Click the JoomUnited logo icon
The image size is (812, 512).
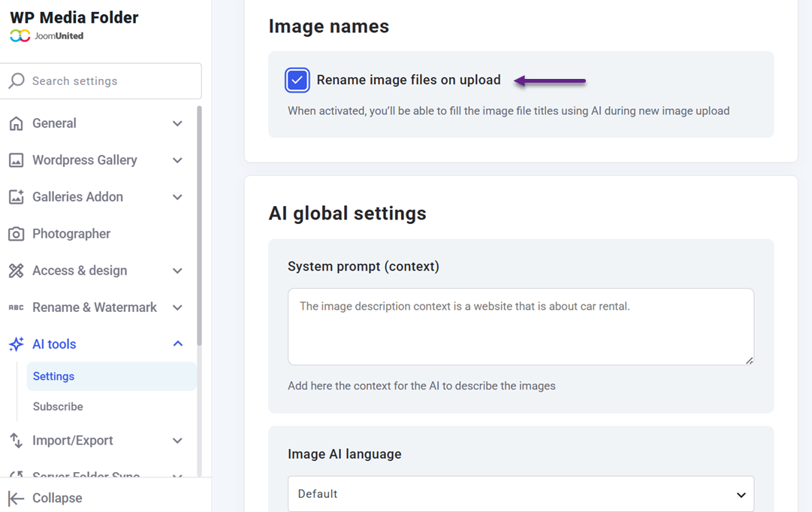tap(20, 36)
